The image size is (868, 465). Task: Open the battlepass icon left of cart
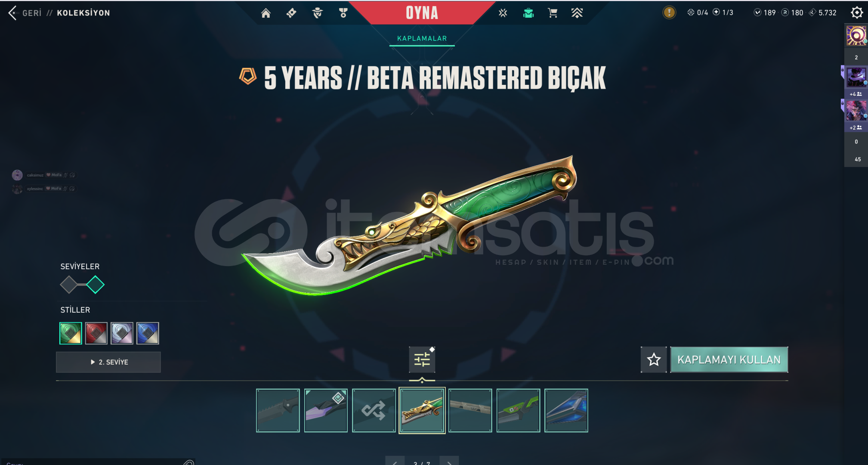pyautogui.click(x=528, y=13)
